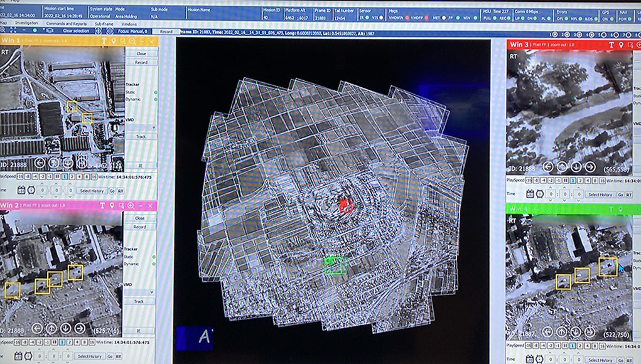This screenshot has height=364, width=641.
Task: Click the text annotation icon in Win 3
Action: point(612,45)
